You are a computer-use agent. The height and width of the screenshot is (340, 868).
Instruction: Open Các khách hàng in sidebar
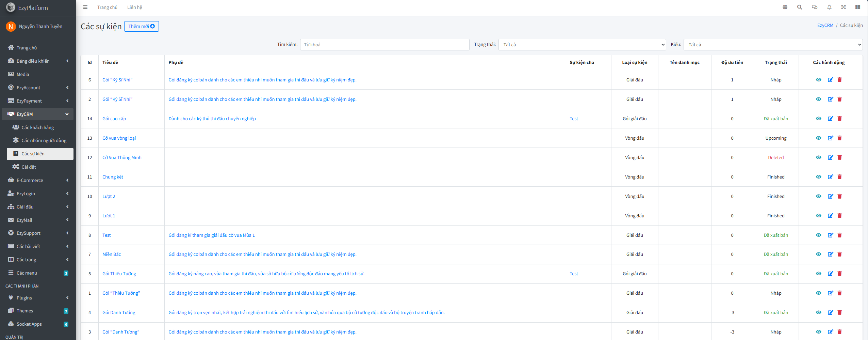[37, 127]
